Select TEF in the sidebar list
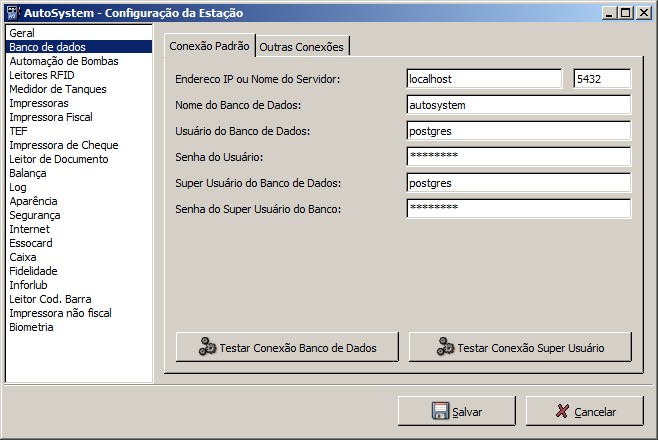The height and width of the screenshot is (440, 658). [x=79, y=131]
